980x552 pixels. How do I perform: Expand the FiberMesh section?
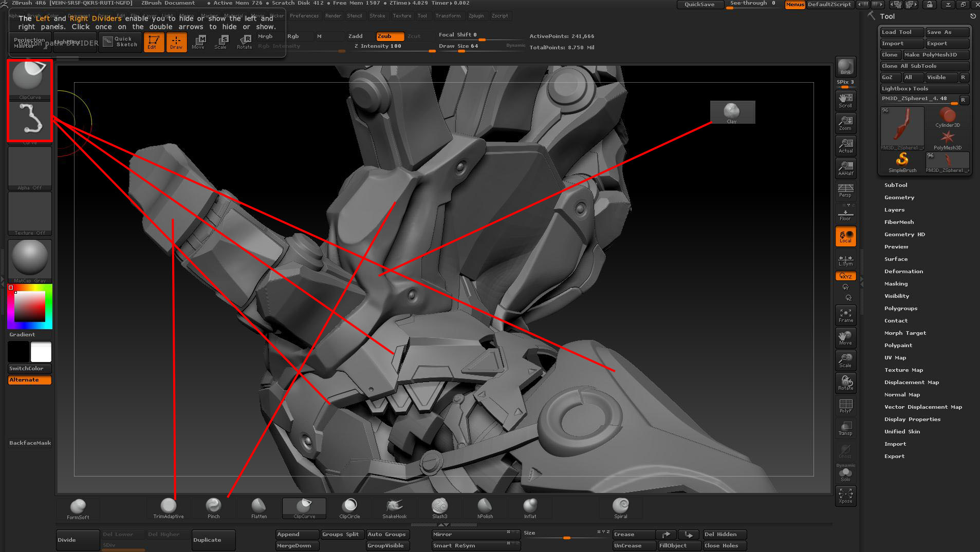pyautogui.click(x=899, y=222)
